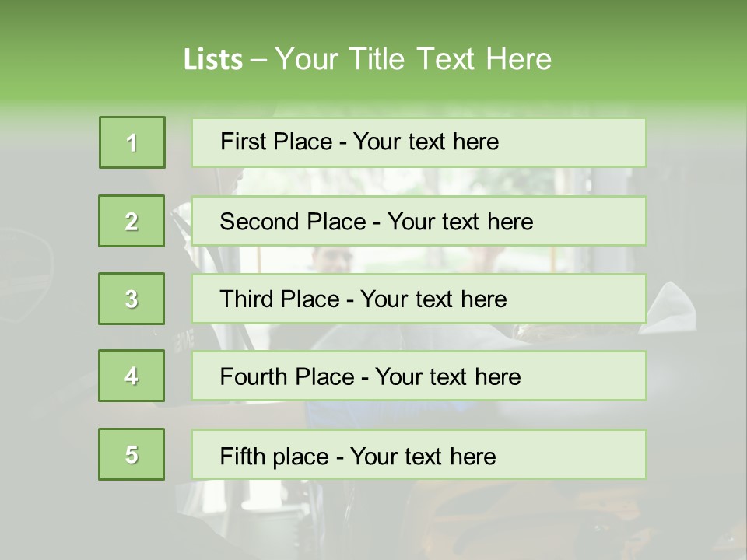The height and width of the screenshot is (560, 747).
Task: Click the green box numbered 4
Action: tap(132, 376)
